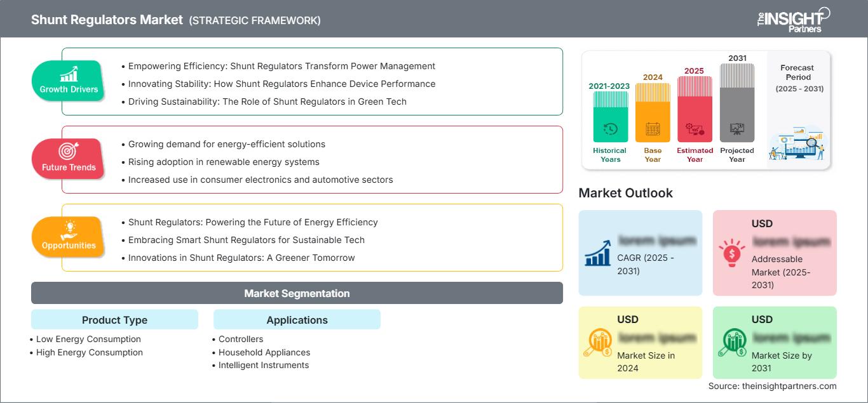The width and height of the screenshot is (868, 403).
Task: Click 'Innovating Stability' growth driver bullet
Action: [x=281, y=84]
